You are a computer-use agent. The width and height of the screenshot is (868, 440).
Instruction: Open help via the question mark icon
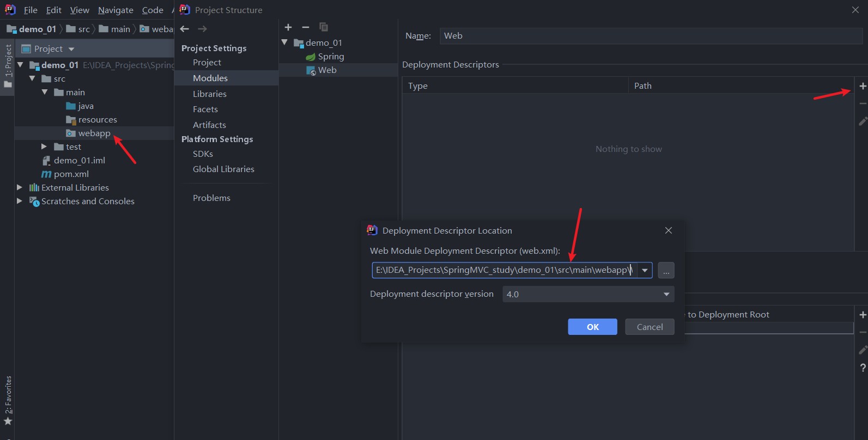(863, 368)
